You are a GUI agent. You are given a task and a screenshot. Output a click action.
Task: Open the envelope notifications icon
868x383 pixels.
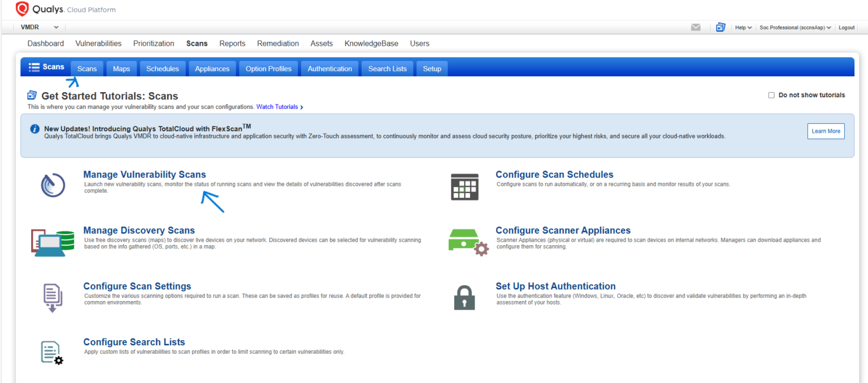[695, 27]
